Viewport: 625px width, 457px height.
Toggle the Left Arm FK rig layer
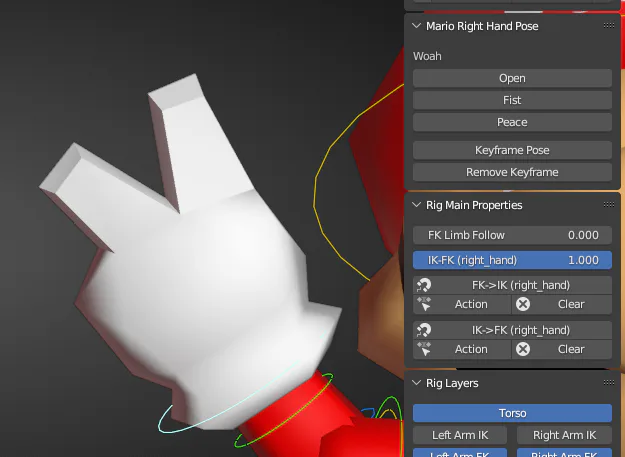(x=460, y=453)
